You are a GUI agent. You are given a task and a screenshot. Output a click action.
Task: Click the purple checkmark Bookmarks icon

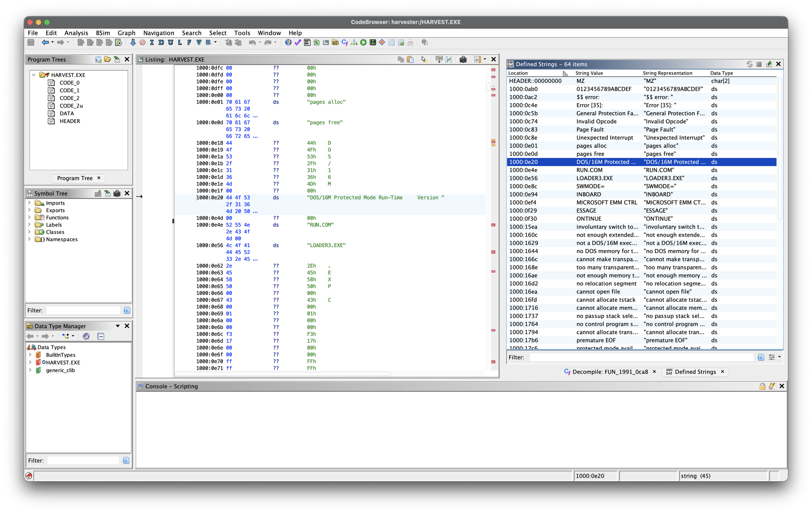pyautogui.click(x=298, y=43)
